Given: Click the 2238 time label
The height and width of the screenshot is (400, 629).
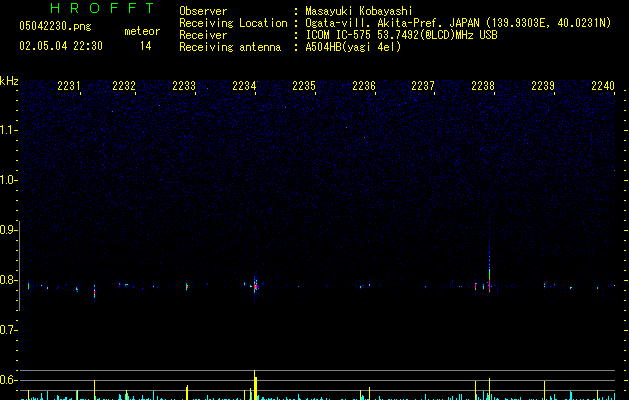Looking at the screenshot, I should (483, 86).
